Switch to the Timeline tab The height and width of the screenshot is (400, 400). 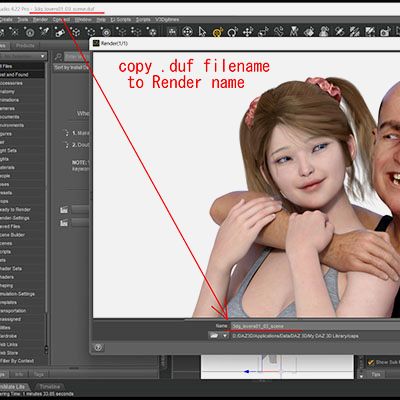pos(50,387)
